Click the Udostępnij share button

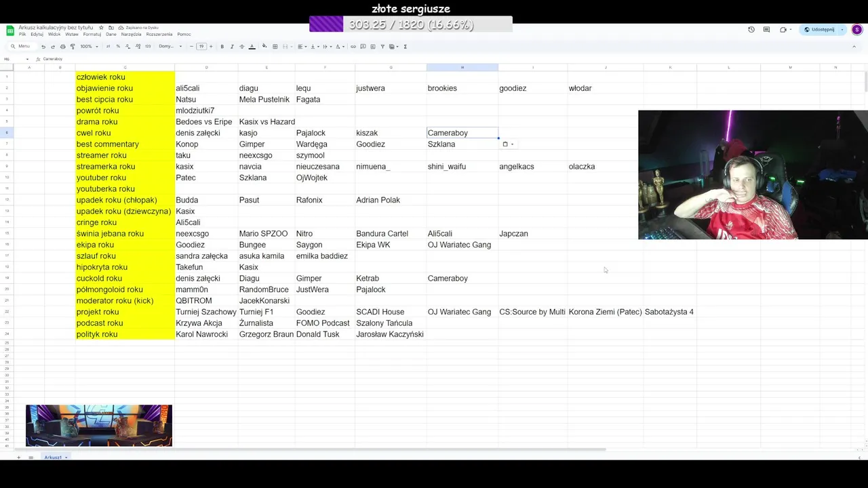pyautogui.click(x=820, y=30)
